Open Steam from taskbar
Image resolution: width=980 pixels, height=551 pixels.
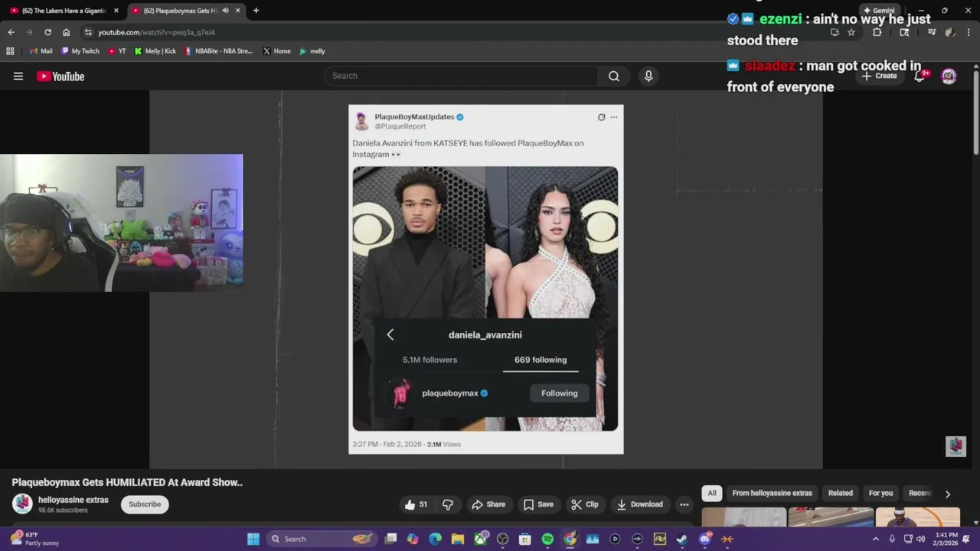pos(682,539)
